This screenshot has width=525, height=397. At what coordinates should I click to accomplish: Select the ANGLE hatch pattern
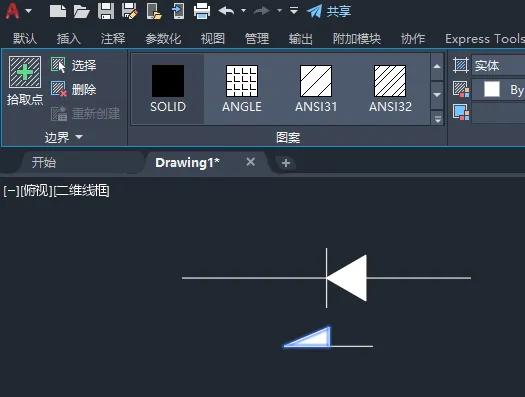[x=242, y=89]
